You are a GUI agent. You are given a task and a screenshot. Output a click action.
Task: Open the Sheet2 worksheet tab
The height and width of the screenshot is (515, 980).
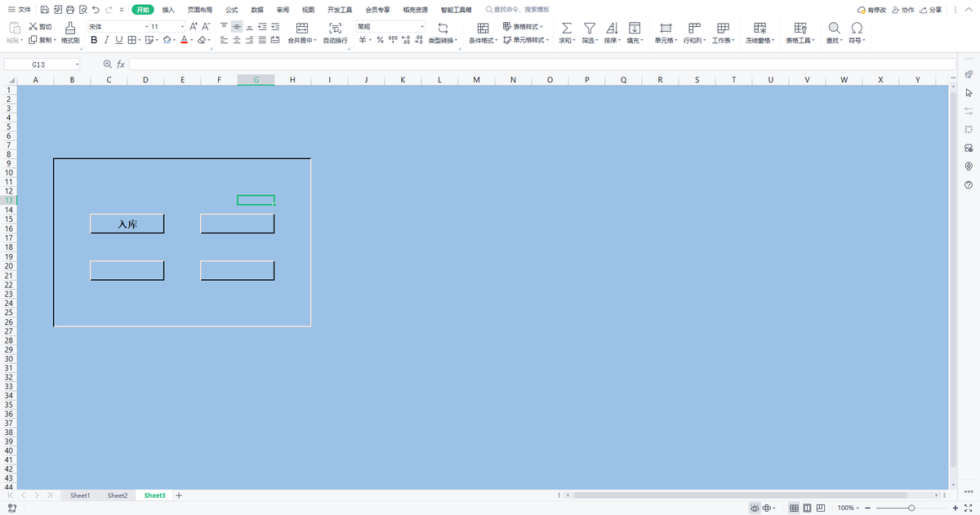pyautogui.click(x=118, y=495)
